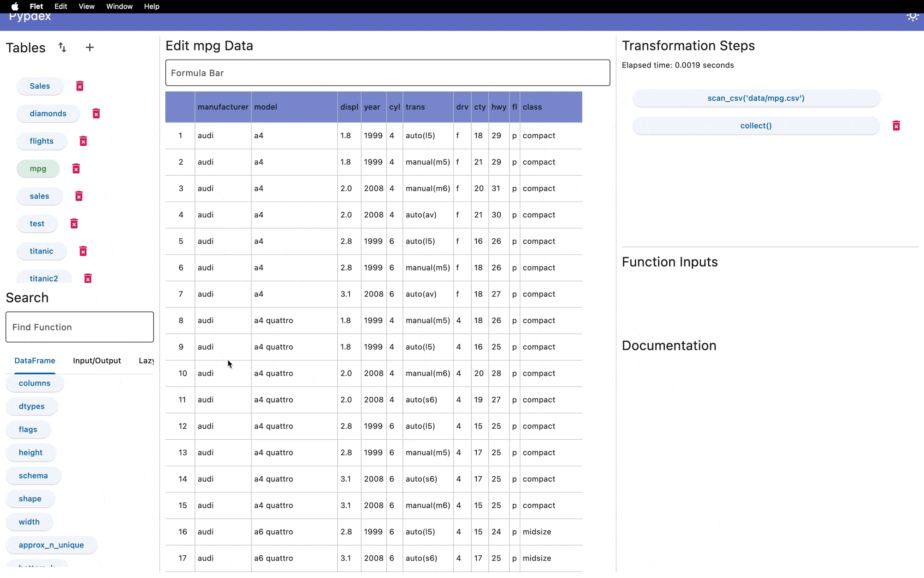
Task: Delete the diamonds table
Action: [x=96, y=114]
